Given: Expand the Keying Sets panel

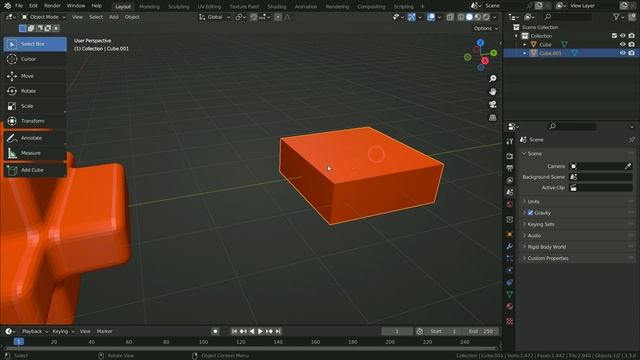Looking at the screenshot, I should 540,224.
